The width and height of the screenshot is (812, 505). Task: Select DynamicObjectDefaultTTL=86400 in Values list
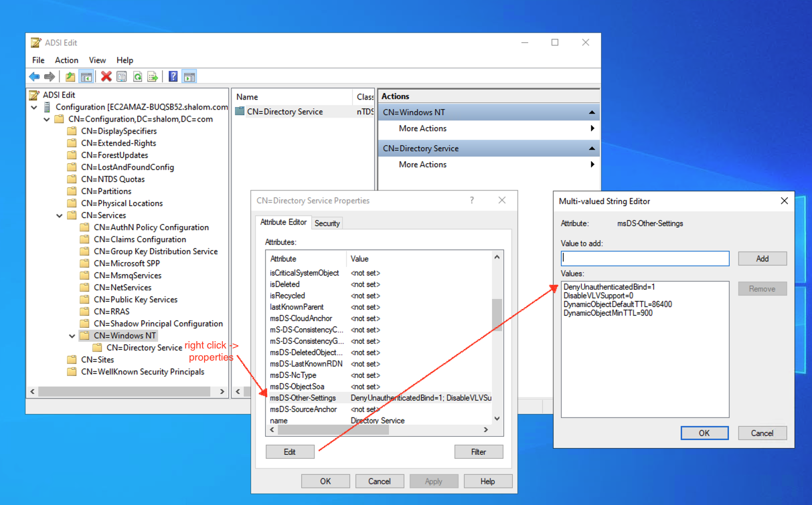point(617,304)
